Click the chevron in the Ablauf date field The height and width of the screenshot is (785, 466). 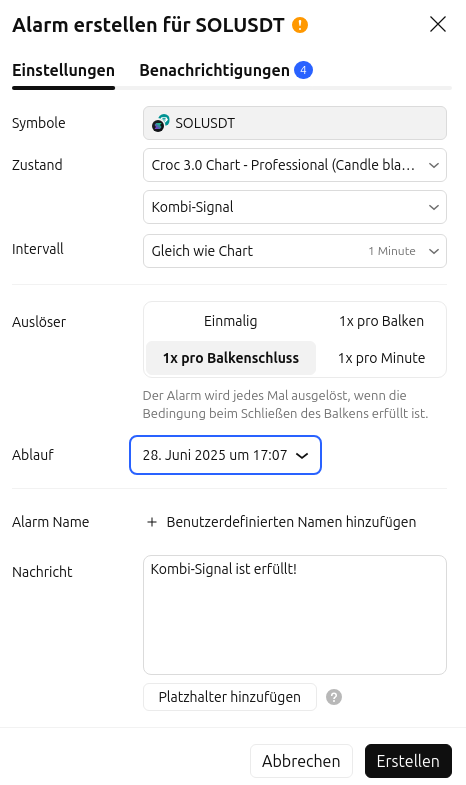[302, 456]
